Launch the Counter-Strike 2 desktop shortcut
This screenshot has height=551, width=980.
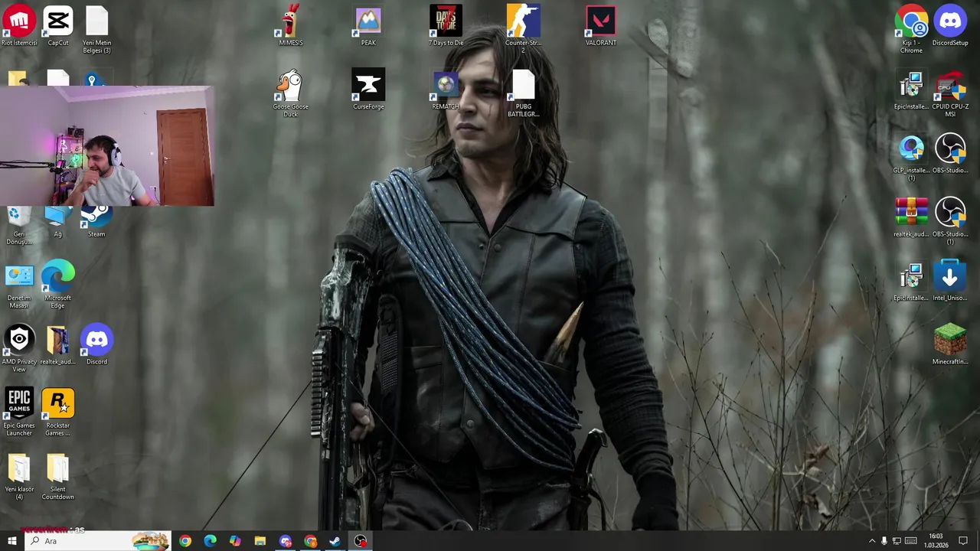[x=523, y=29]
